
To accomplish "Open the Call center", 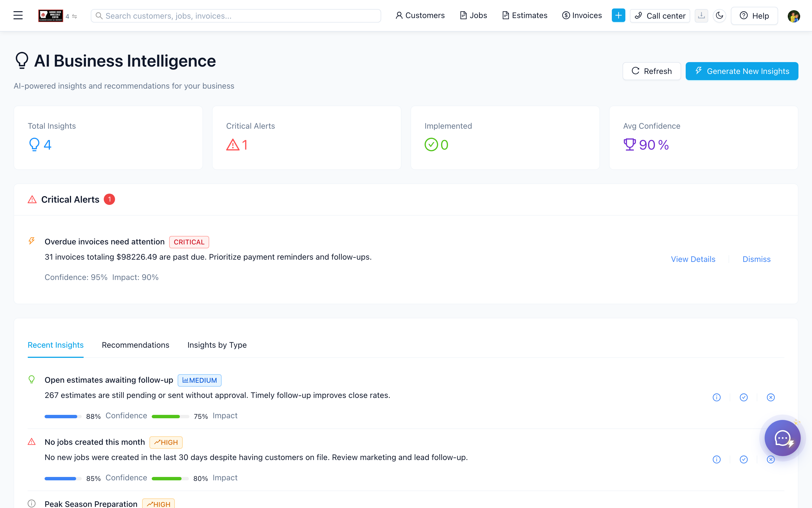I will click(660, 16).
